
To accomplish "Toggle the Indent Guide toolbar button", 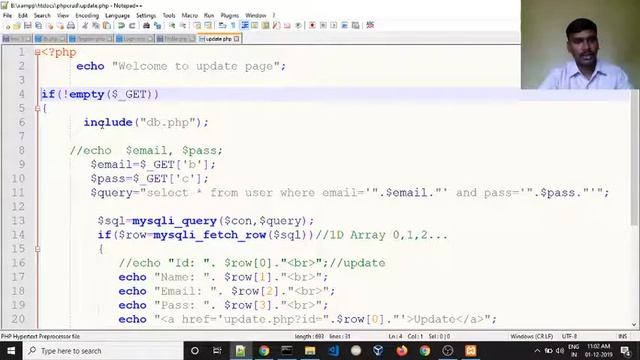I will (x=245, y=26).
